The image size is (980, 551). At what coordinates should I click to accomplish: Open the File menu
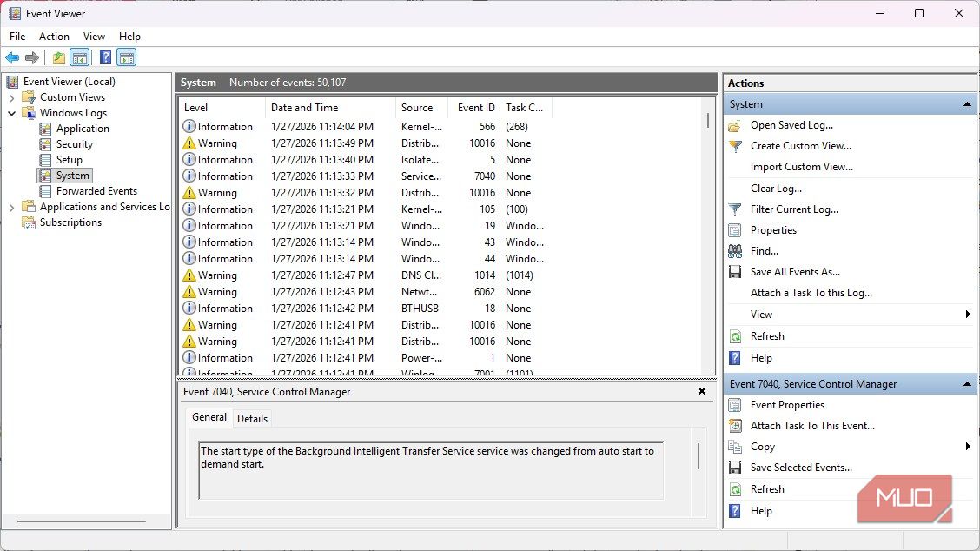pyautogui.click(x=17, y=37)
